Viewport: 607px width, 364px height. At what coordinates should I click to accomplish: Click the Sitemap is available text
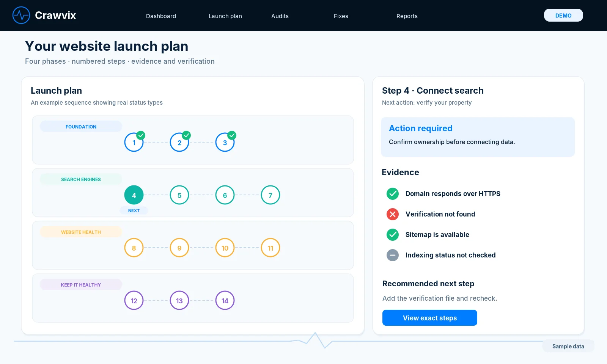(x=437, y=235)
